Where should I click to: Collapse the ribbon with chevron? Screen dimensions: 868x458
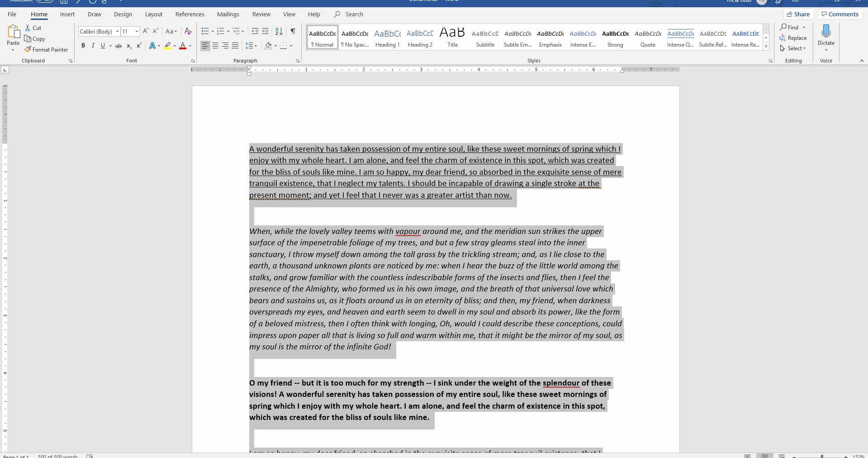coord(862,61)
